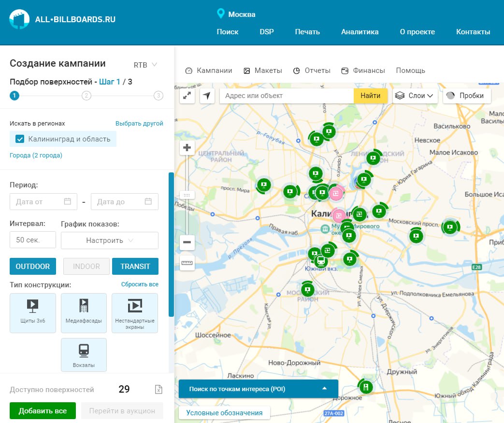Image resolution: width=504 pixels, height=423 pixels.
Task: Toggle the INDOOR filter
Action: point(86,266)
